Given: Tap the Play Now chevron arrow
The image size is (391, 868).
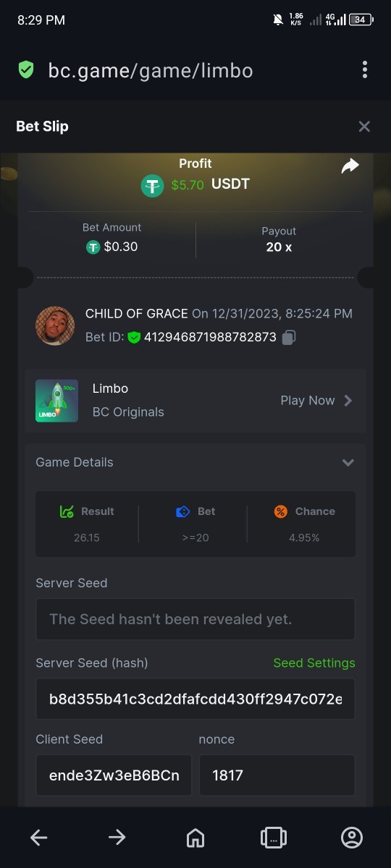Looking at the screenshot, I should 348,400.
